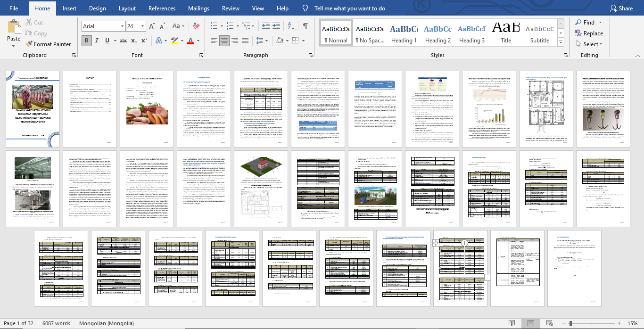
Task: Open the font name dropdown
Action: pos(122,26)
